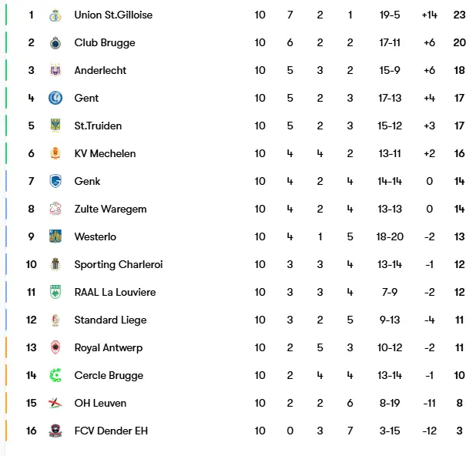Click the Gent team badge
Viewport: 476px width, 456px height.
pyautogui.click(x=55, y=99)
